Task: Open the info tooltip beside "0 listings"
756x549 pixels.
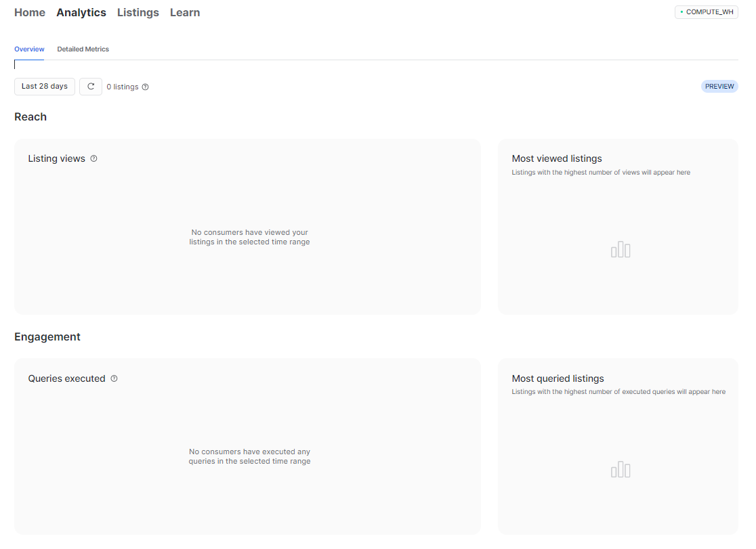Action: (x=146, y=87)
